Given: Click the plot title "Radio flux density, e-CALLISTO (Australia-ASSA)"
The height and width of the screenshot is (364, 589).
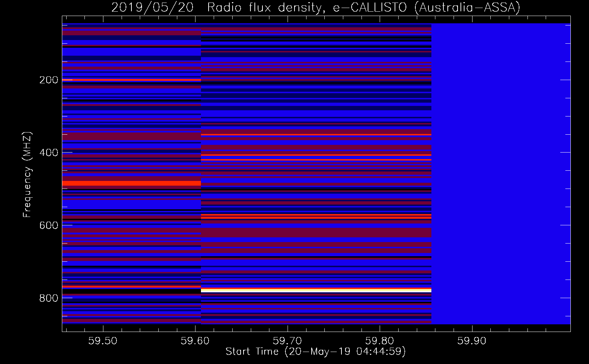Looking at the screenshot, I should point(364,8).
